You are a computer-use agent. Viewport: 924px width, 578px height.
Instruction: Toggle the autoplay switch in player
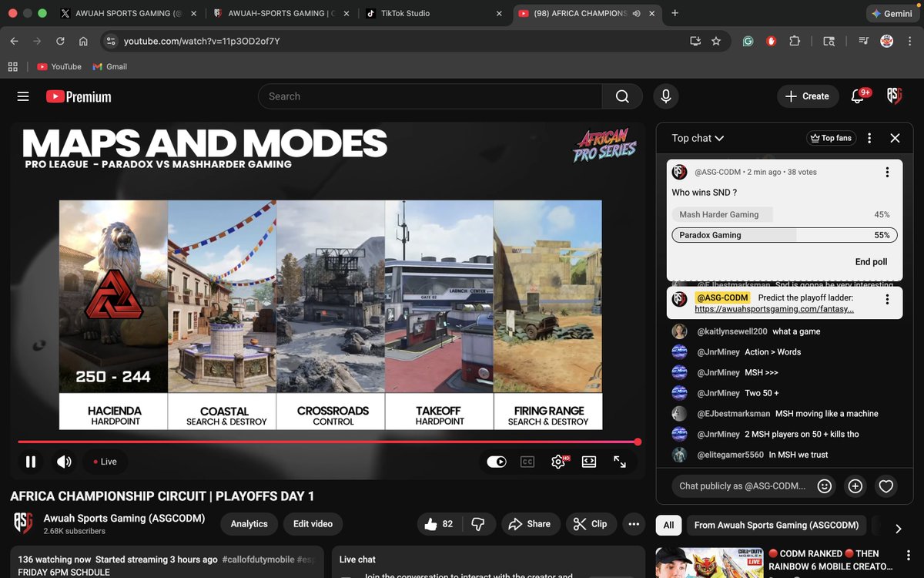pos(497,462)
